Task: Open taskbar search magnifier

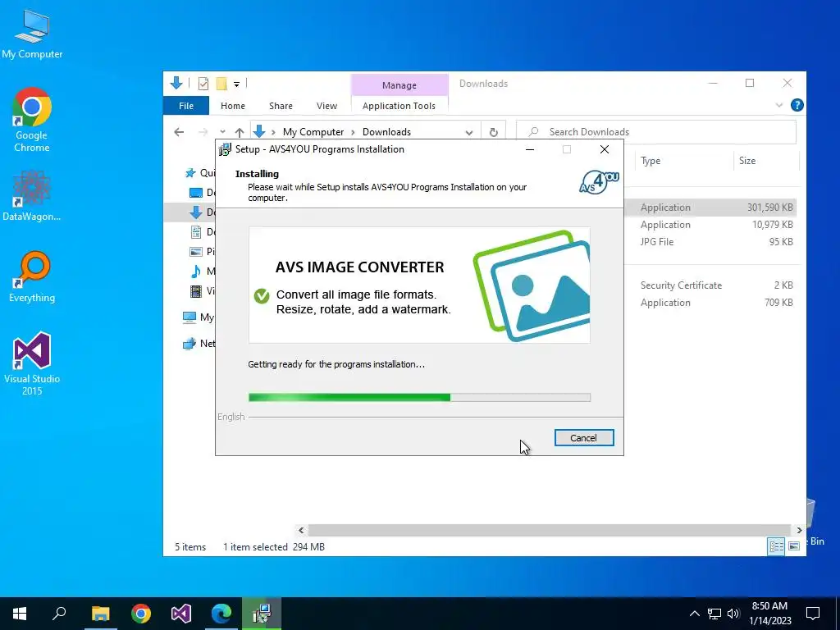Action: point(59,614)
